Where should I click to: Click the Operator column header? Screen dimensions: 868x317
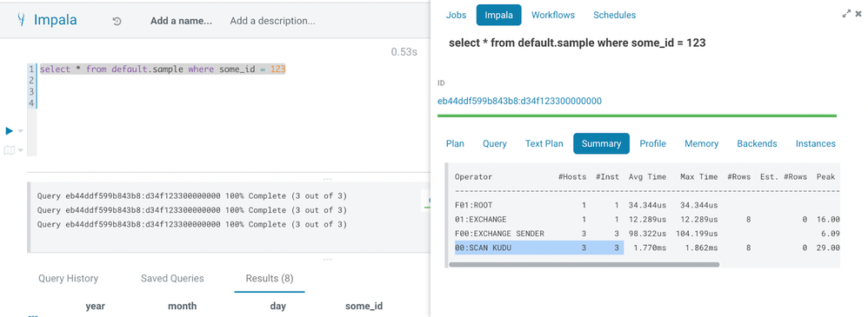tap(473, 177)
